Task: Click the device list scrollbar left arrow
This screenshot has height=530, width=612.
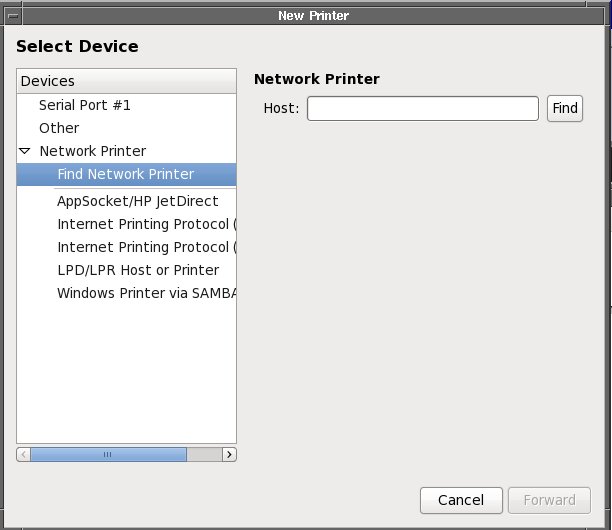Action: click(23, 454)
